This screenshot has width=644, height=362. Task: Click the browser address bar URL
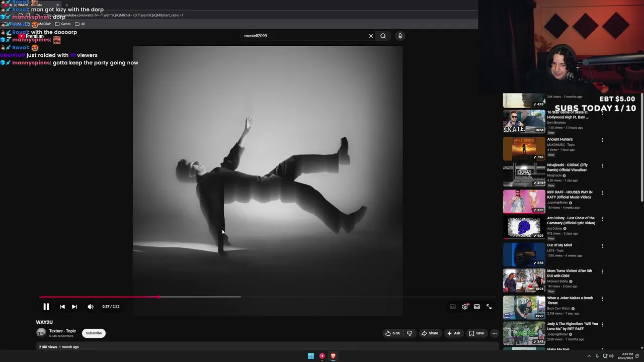pos(113,15)
